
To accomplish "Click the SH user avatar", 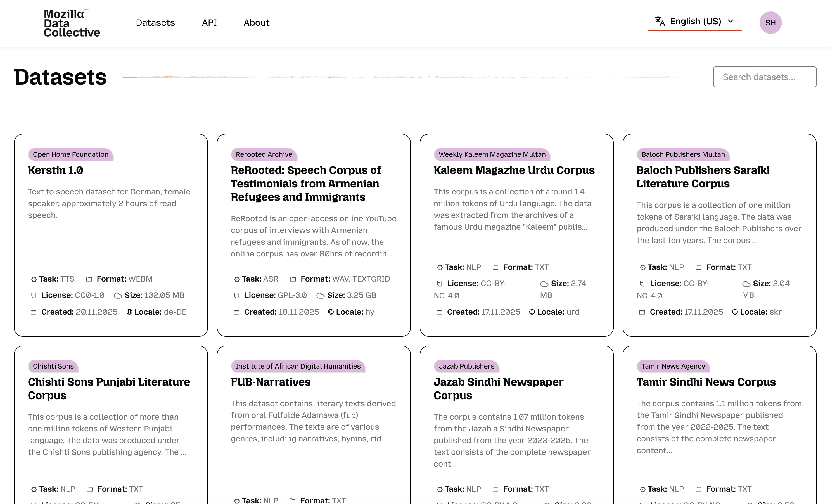I will [x=770, y=23].
